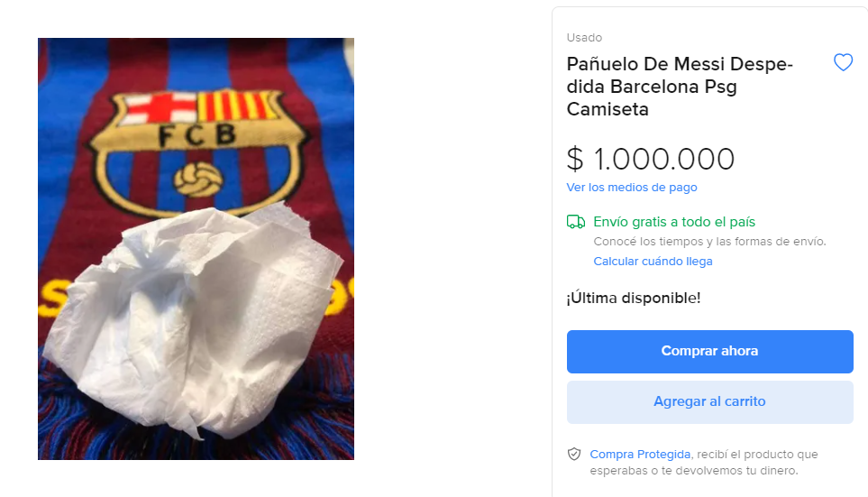Viewport: 868px width, 497px height.
Task: Click the green shipping truck icon
Action: (575, 222)
